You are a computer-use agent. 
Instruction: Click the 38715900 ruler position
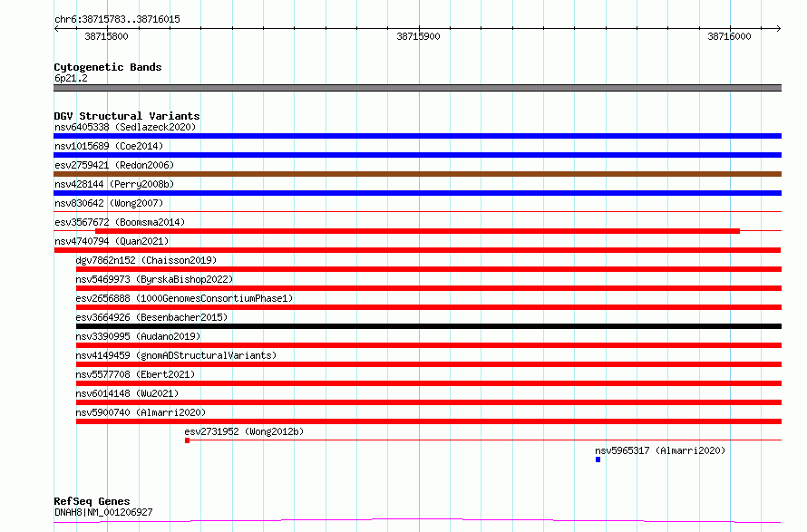(x=418, y=36)
